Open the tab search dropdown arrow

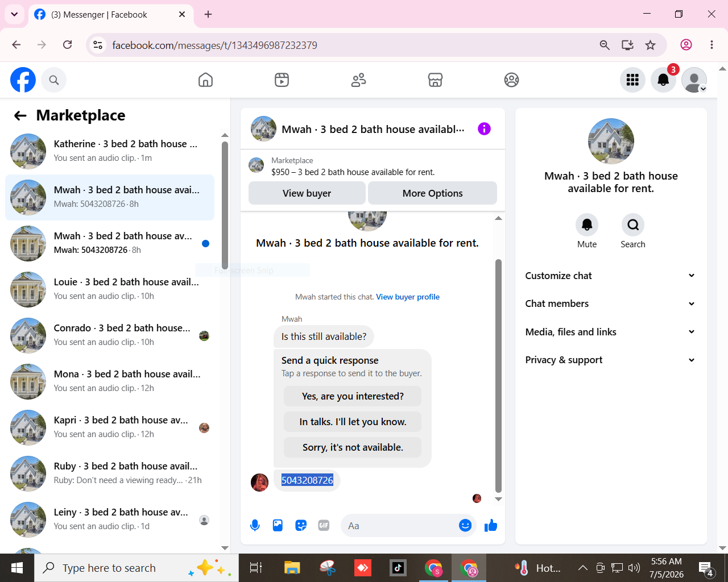pyautogui.click(x=14, y=14)
